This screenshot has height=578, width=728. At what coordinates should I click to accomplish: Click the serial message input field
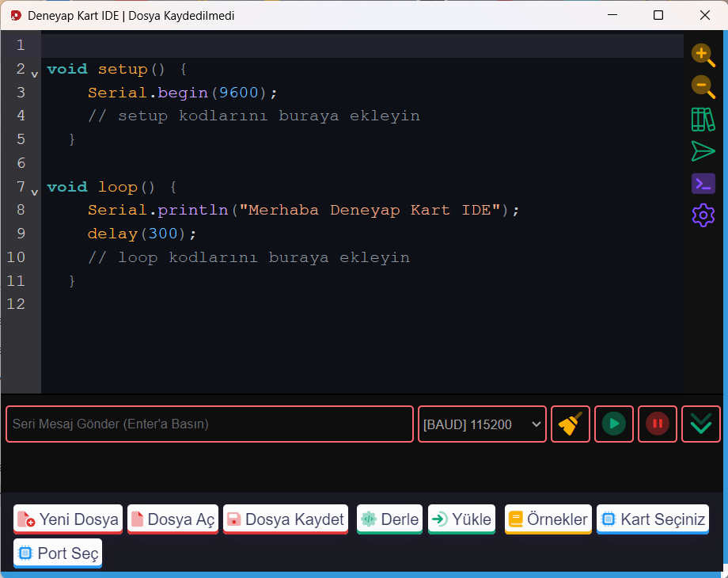point(210,424)
